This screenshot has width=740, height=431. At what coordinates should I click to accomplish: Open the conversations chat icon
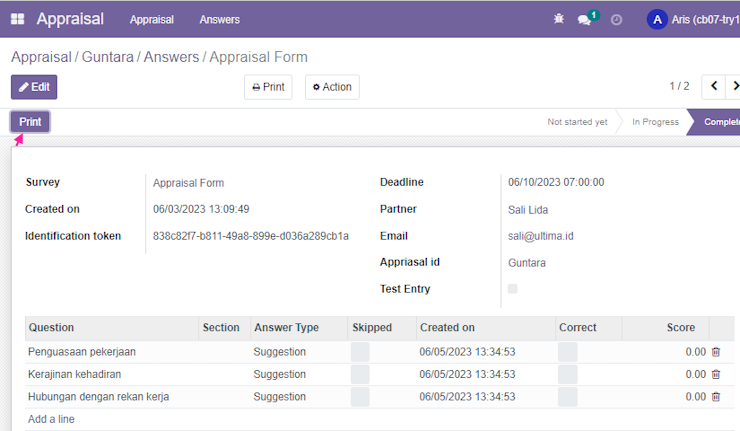point(584,20)
